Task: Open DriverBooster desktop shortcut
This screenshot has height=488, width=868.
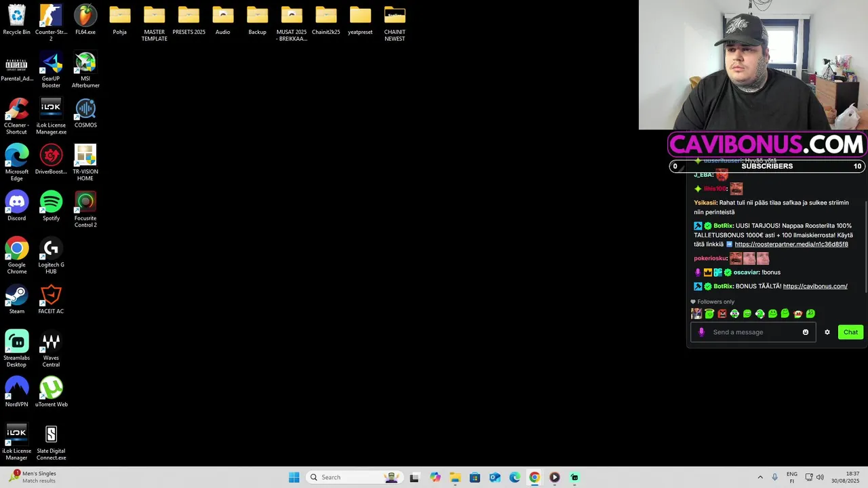Action: click(x=51, y=160)
